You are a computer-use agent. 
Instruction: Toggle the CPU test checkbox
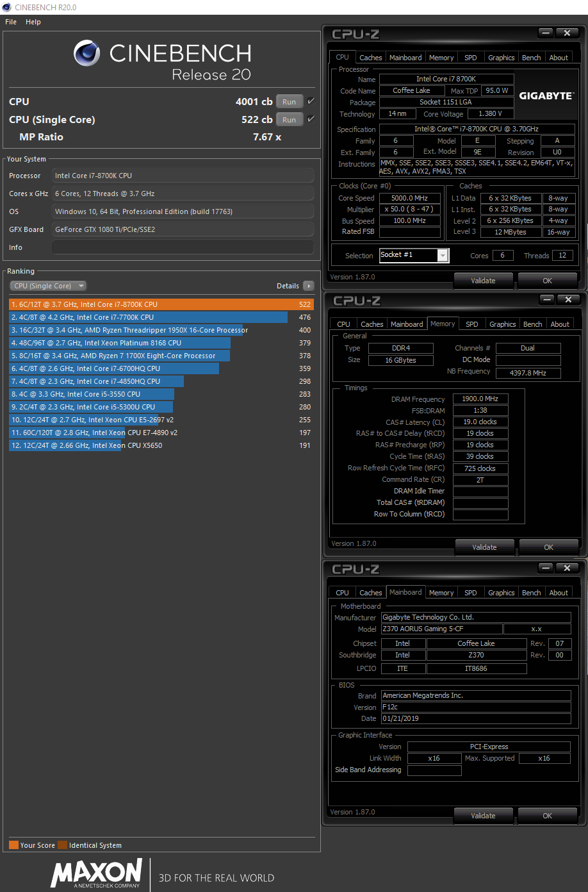(x=311, y=101)
